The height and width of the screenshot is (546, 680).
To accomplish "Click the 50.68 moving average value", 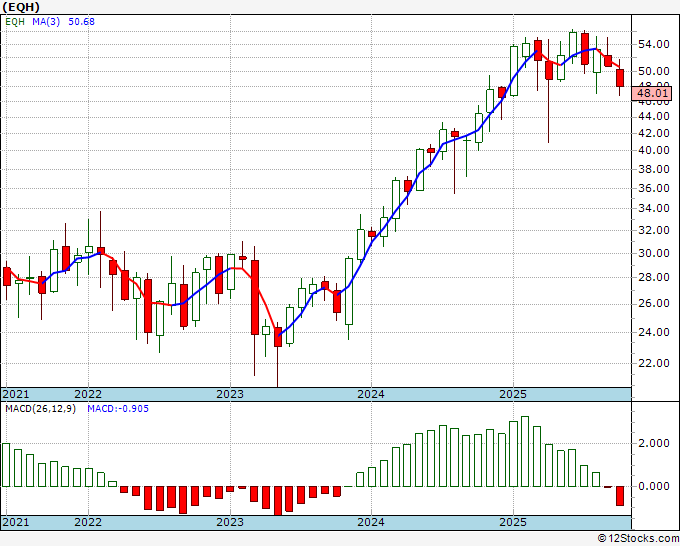I will click(81, 22).
